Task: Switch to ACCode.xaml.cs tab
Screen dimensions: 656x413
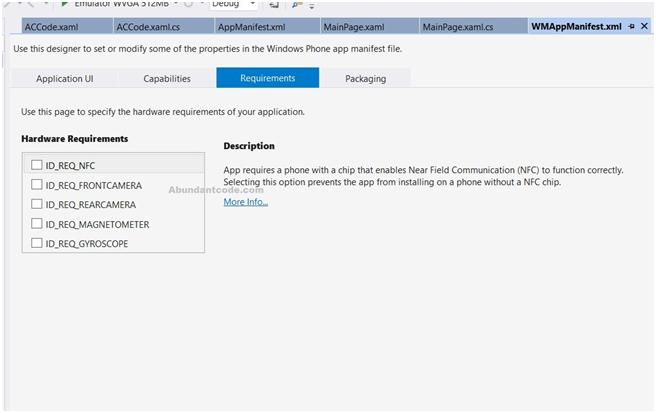Action: pos(164,27)
